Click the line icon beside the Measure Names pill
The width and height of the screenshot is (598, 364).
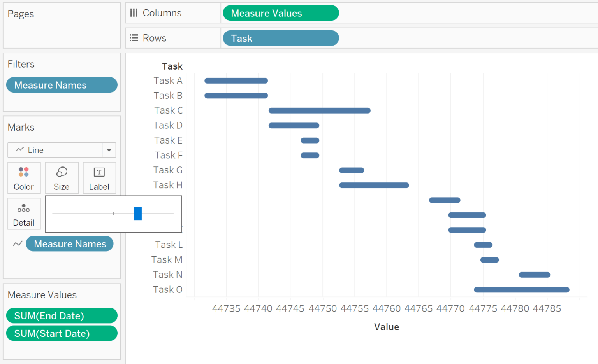[17, 243]
